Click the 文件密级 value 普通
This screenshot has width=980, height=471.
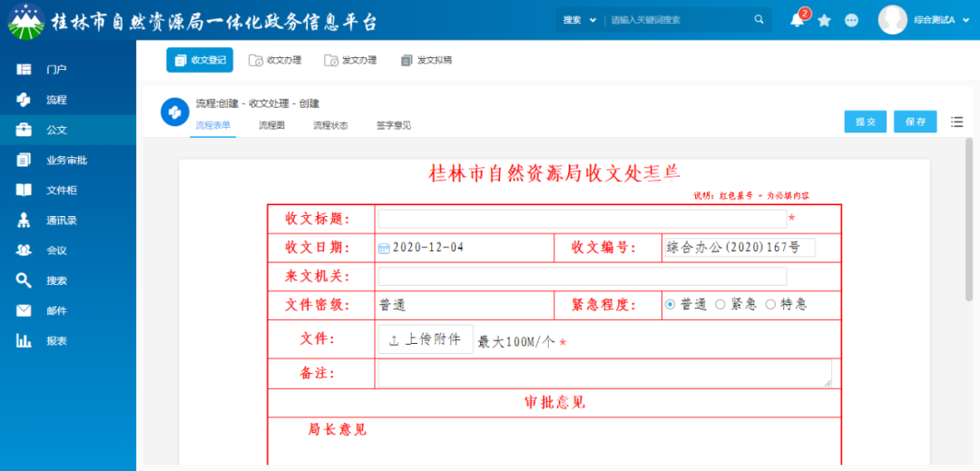click(393, 306)
